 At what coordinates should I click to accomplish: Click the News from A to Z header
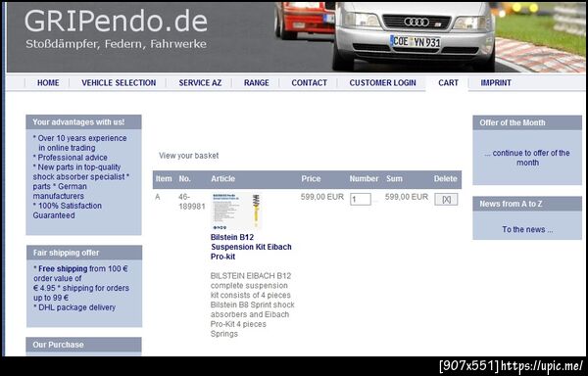pos(527,204)
